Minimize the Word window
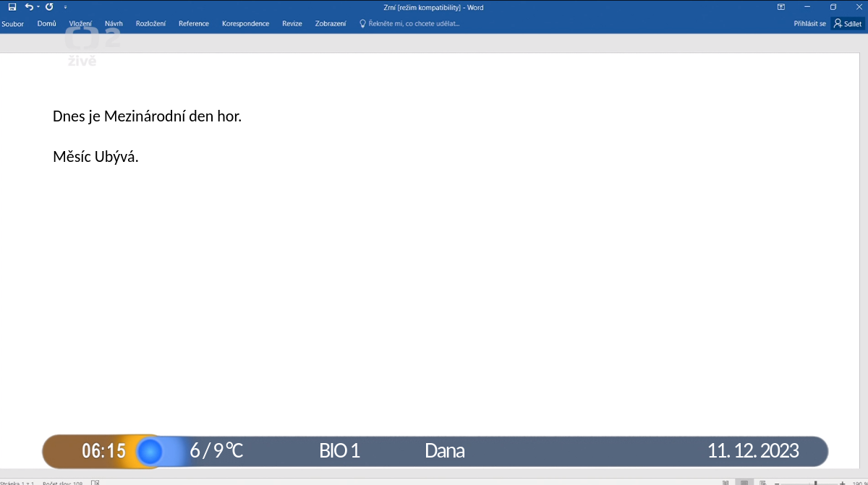The image size is (868, 485). (x=807, y=7)
